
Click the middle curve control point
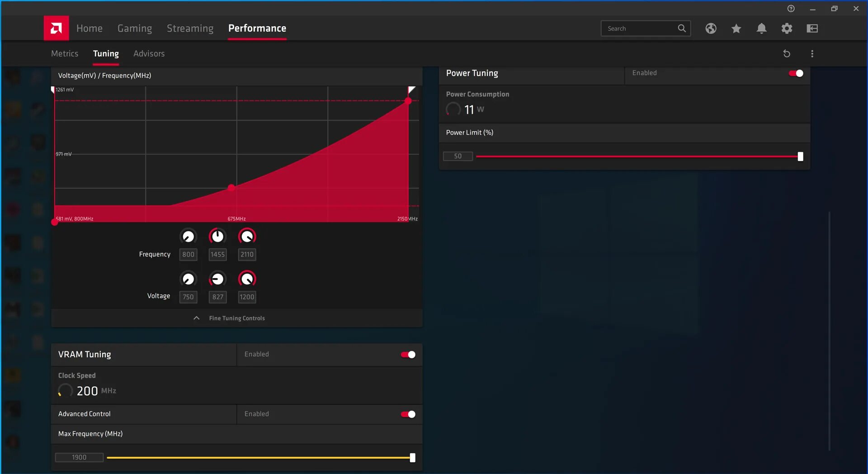(x=231, y=187)
